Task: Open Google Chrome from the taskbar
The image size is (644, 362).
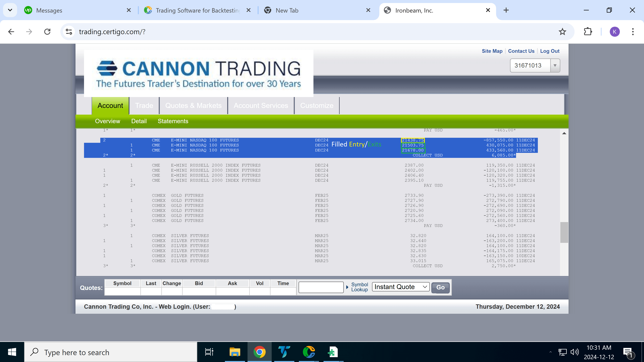Action: point(259,352)
